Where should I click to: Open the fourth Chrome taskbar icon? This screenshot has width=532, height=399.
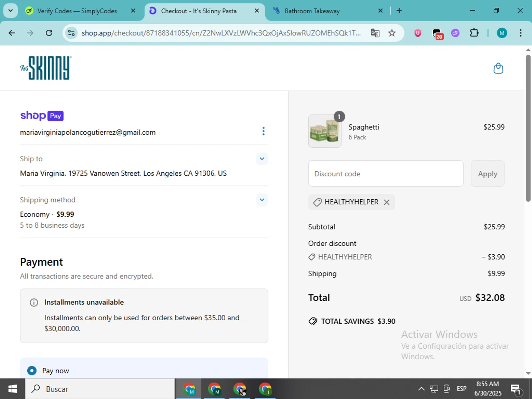click(265, 389)
